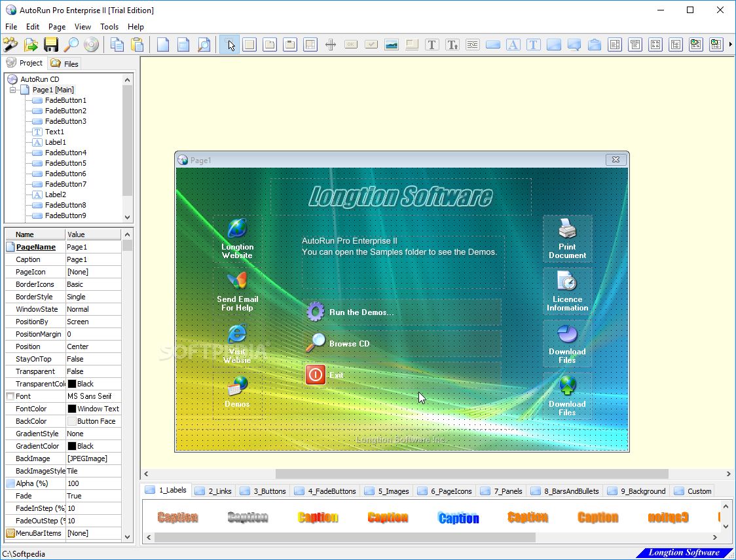Click the Save project toolbar icon
Viewport: 736px width, 560px height.
(51, 44)
